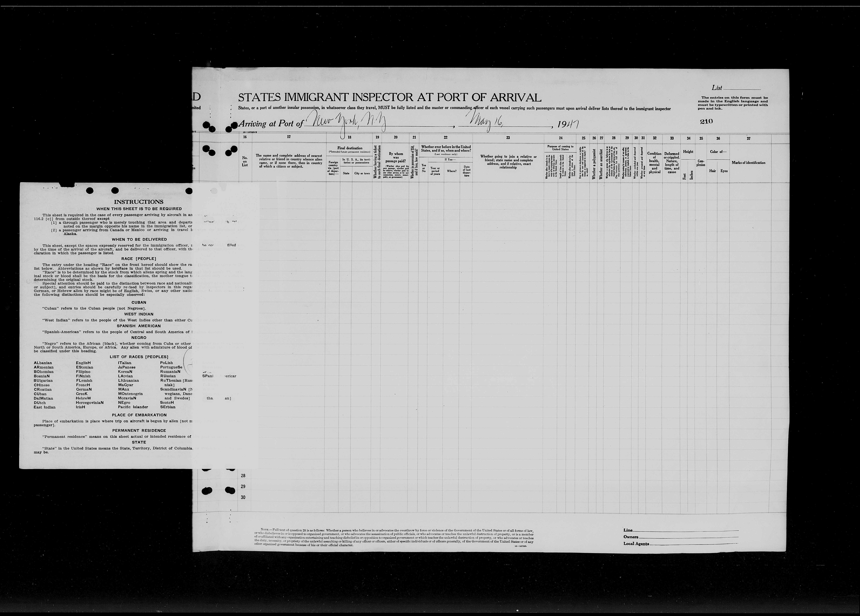The image size is (860, 616).
Task: Click the 'Arriving at Port of' label
Action: pyautogui.click(x=271, y=124)
